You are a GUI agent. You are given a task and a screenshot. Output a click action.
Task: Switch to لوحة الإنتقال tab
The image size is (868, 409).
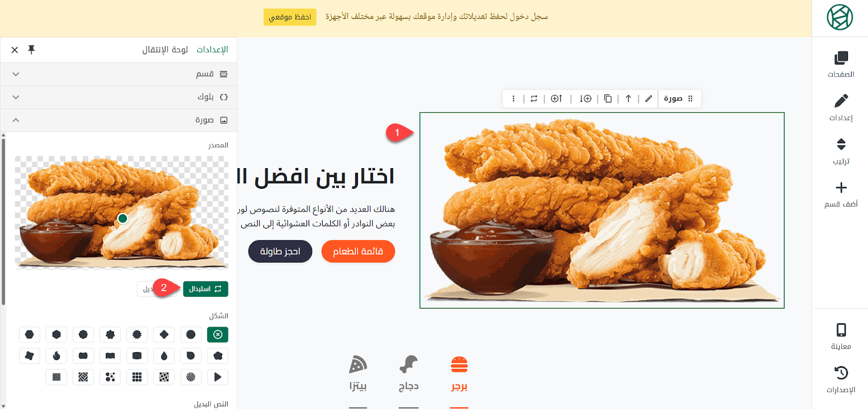click(x=165, y=50)
